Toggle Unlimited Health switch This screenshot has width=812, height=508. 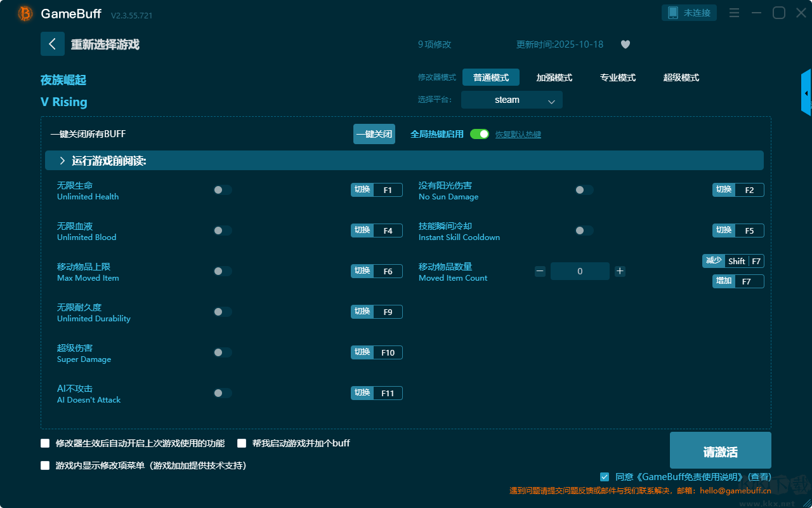tap(223, 190)
